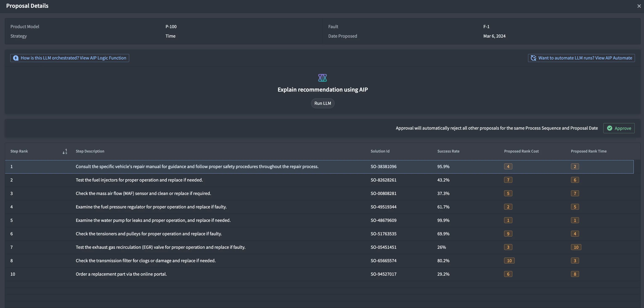Click the AIP logo icon above Explain recommendation
Screen dimensions: 644x308
(322, 78)
